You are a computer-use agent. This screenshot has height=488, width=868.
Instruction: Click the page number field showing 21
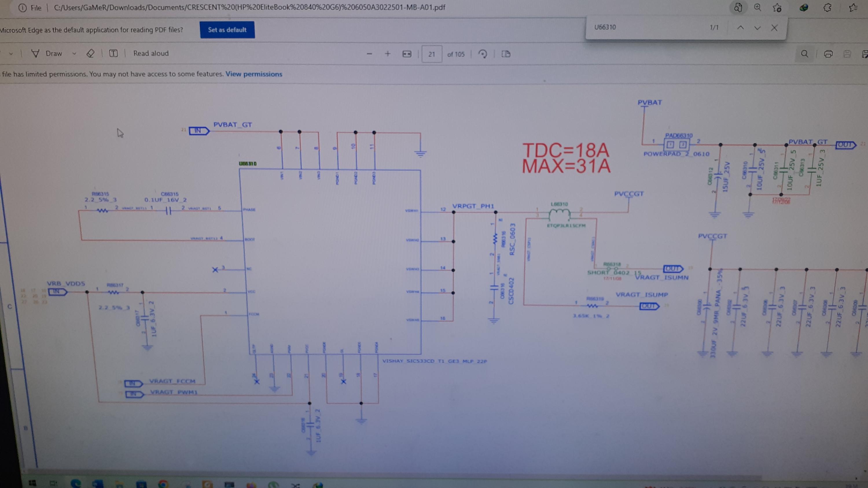pos(432,54)
